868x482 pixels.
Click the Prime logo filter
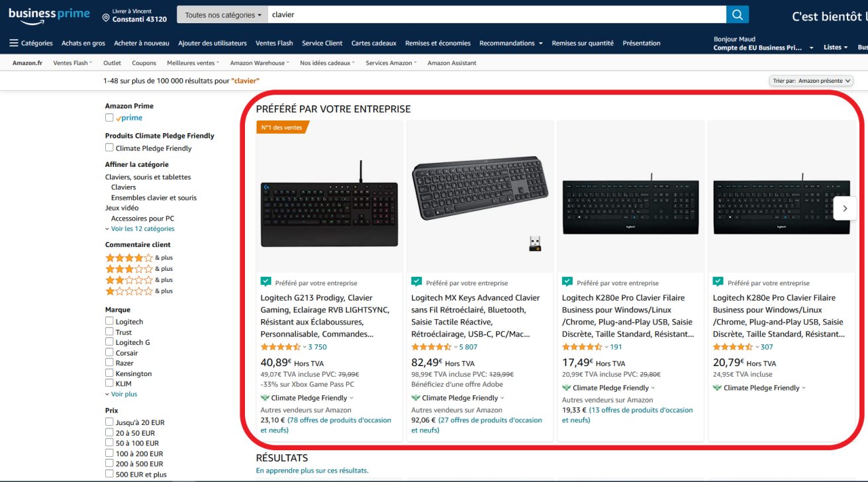pyautogui.click(x=129, y=118)
